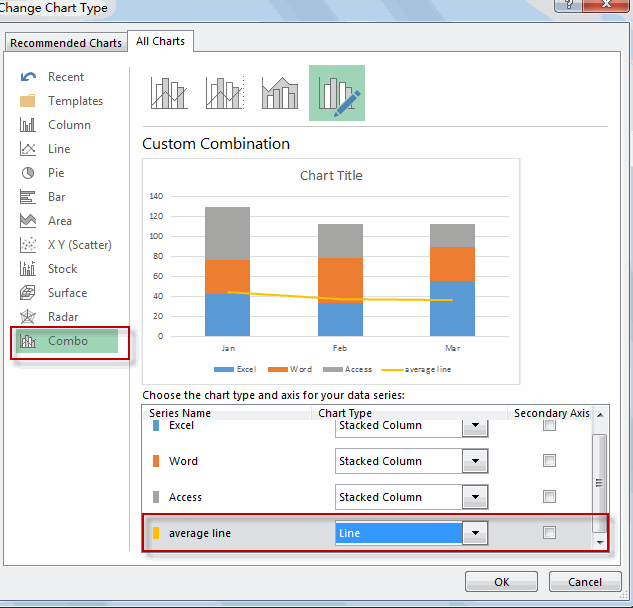Viewport: 633px width, 608px height.
Task: Click the Line chart category icon
Action: pyautogui.click(x=28, y=149)
